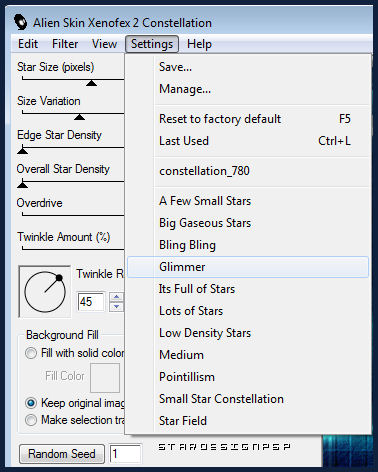The height and width of the screenshot is (472, 378).
Task: Select Reset to factory default
Action: click(x=248, y=119)
